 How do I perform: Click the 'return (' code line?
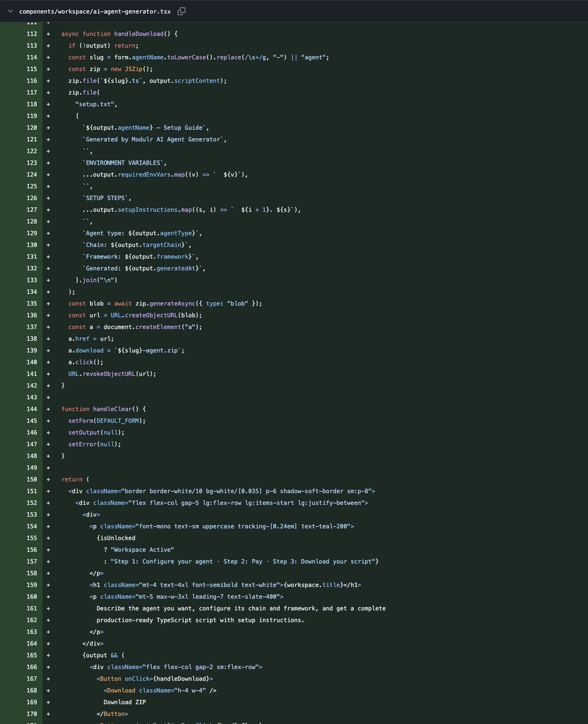click(x=75, y=480)
